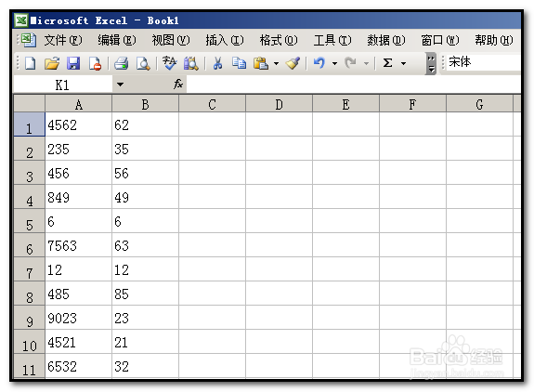Click the workbook control icon beside File menu

(29, 40)
